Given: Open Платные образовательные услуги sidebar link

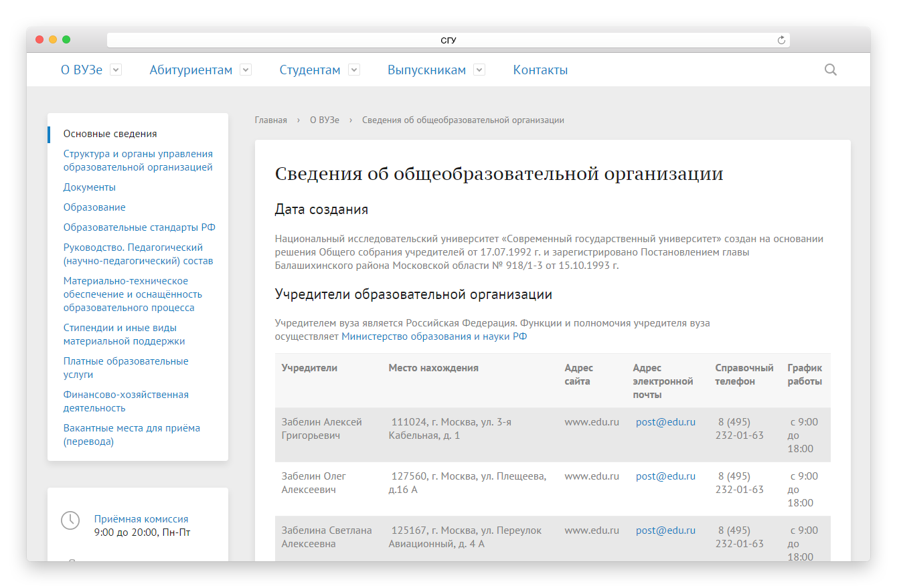Looking at the screenshot, I should point(126,368).
